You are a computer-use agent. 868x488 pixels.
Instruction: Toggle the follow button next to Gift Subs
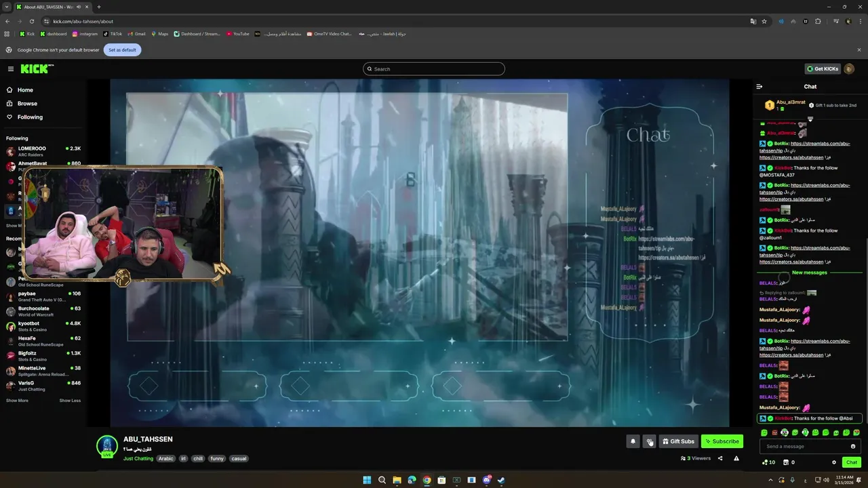click(x=649, y=441)
